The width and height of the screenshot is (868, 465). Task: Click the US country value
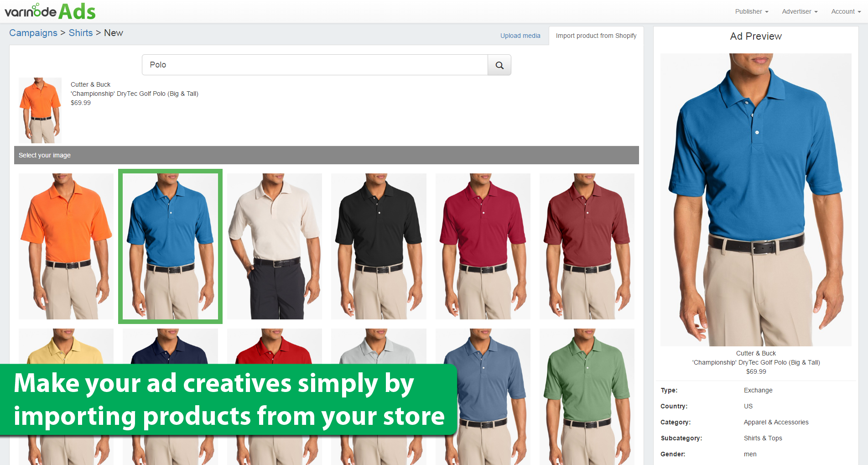748,406
